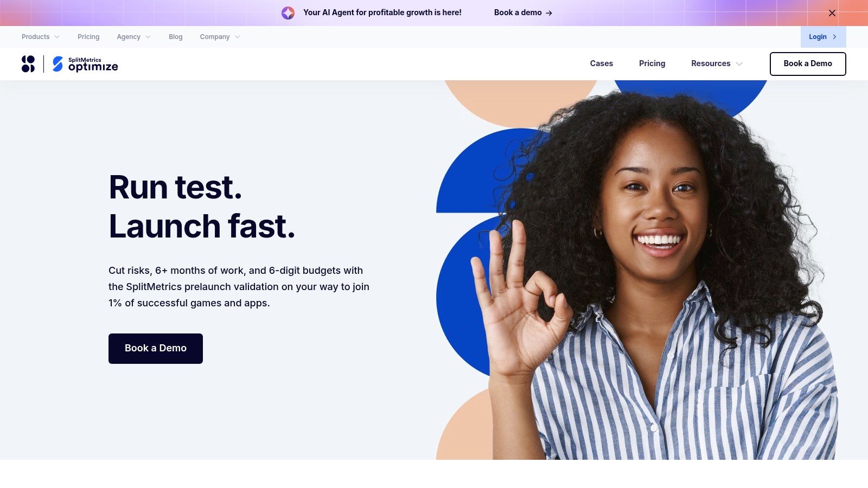Expand the Resources dropdown chevron
The width and height of the screenshot is (868, 488).
[739, 64]
